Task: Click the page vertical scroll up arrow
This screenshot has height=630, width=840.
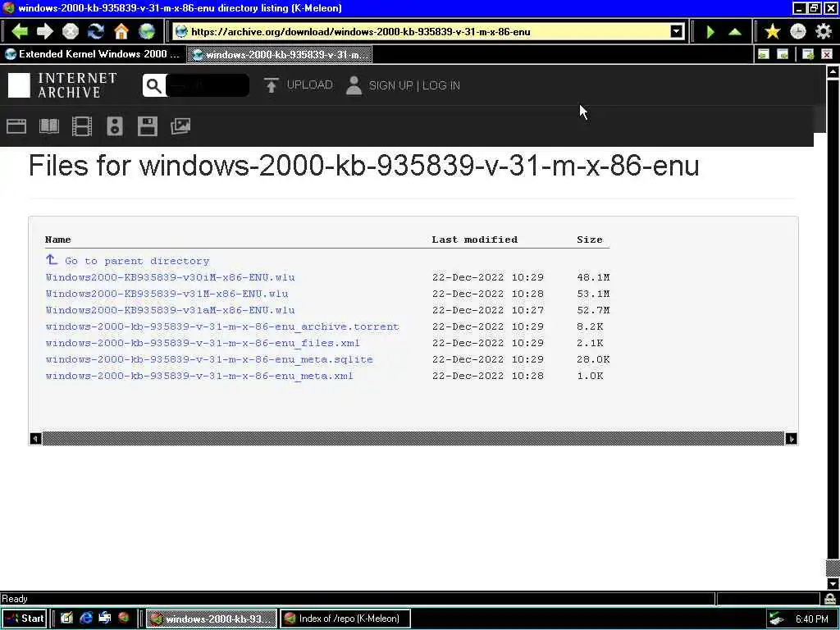Action: [833, 72]
